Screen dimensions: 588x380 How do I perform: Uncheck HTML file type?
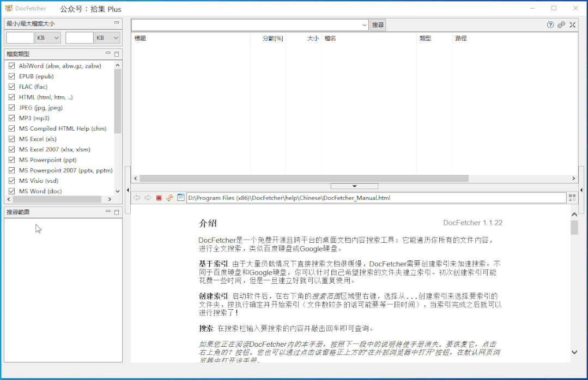click(x=11, y=97)
